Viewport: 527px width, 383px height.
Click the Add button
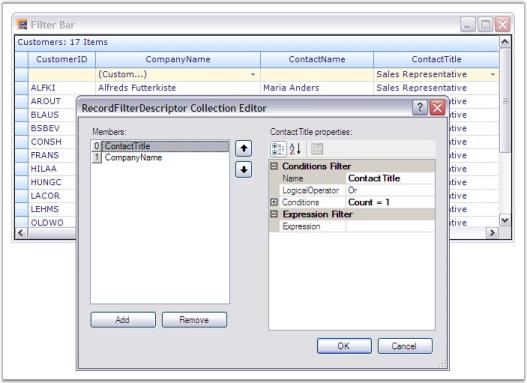pos(123,320)
